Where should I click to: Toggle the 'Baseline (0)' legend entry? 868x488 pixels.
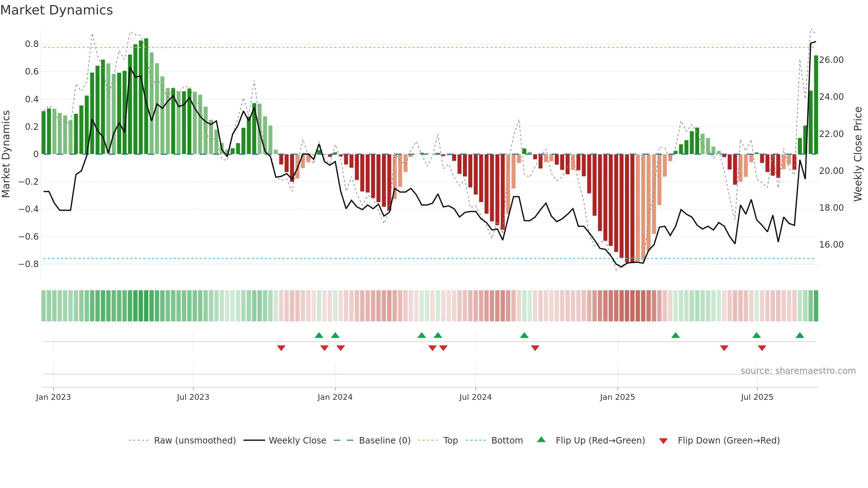click(x=372, y=440)
